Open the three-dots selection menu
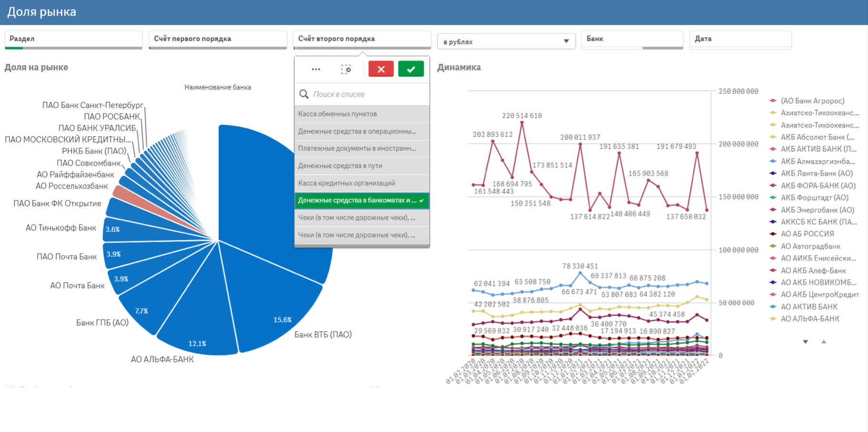Image resolution: width=868 pixels, height=432 pixels. [x=316, y=69]
